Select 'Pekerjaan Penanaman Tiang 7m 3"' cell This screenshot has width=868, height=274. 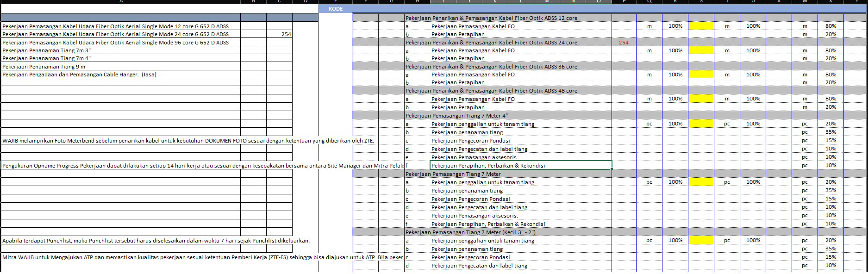(x=120, y=50)
